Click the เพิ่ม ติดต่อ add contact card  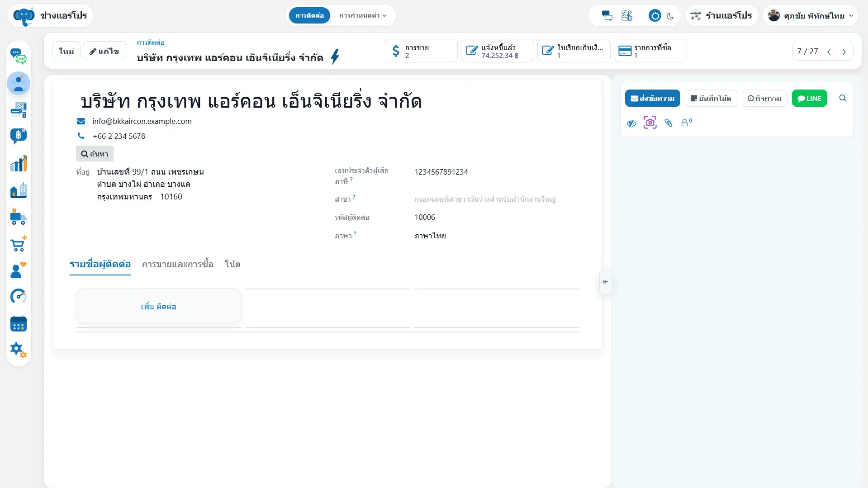point(158,306)
